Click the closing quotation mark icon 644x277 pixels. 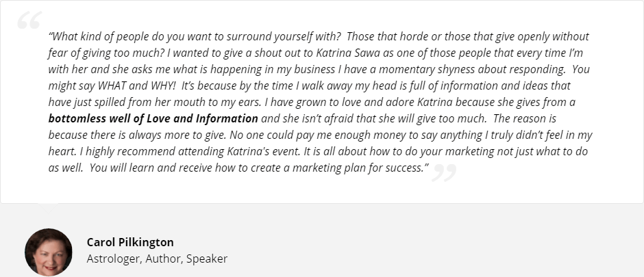[x=445, y=172]
